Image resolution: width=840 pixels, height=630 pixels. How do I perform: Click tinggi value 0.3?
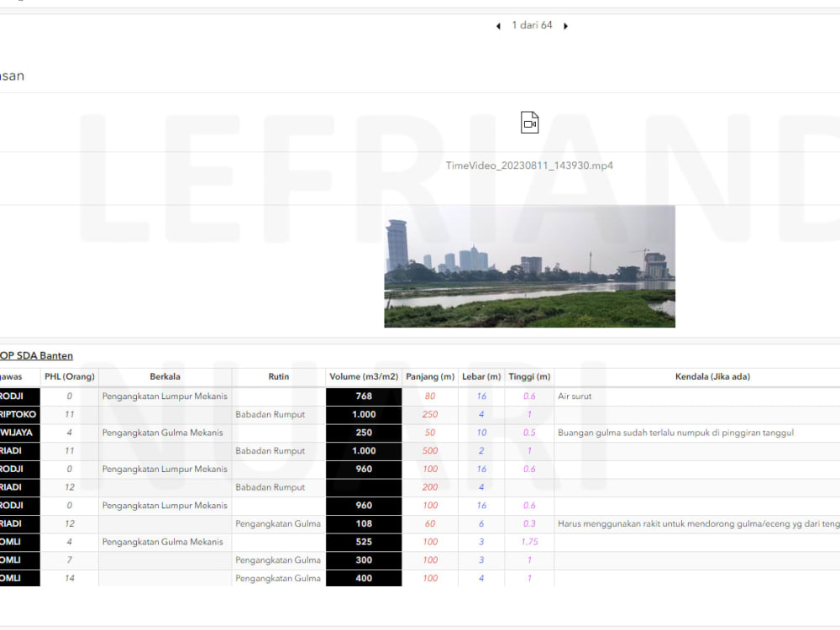[x=529, y=524]
